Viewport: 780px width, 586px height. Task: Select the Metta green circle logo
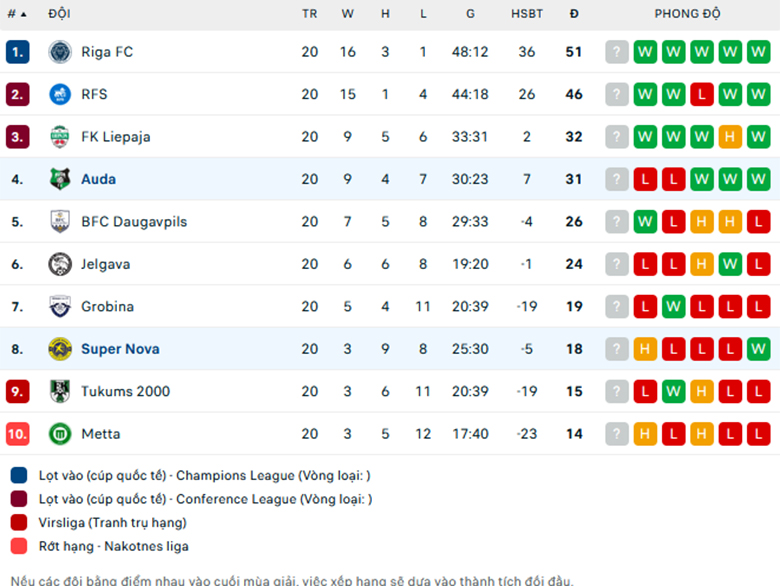point(60,434)
